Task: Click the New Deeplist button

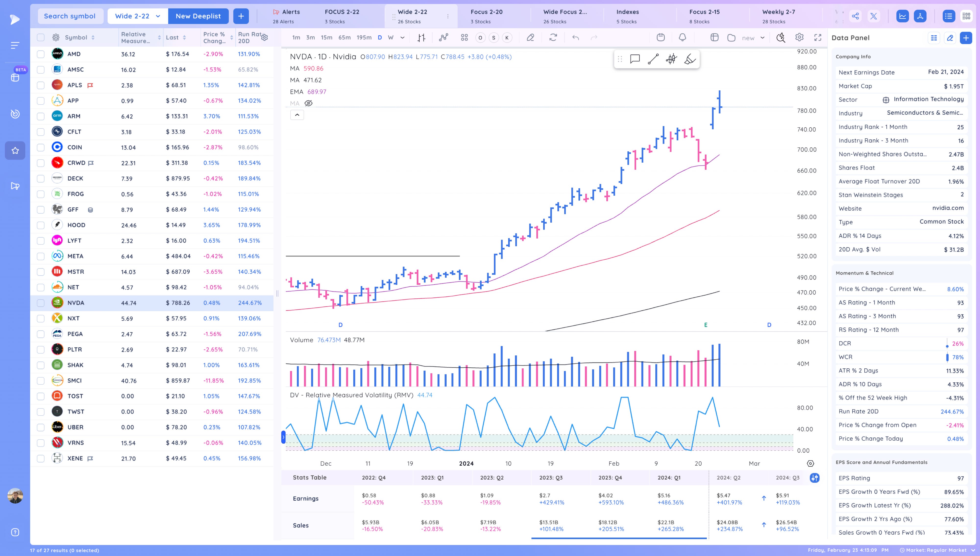Action: pos(198,16)
